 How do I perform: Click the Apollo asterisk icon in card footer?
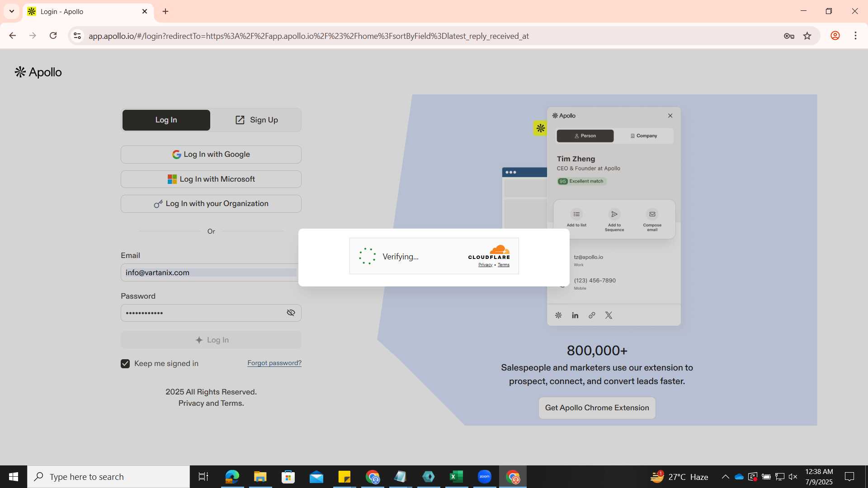click(558, 315)
